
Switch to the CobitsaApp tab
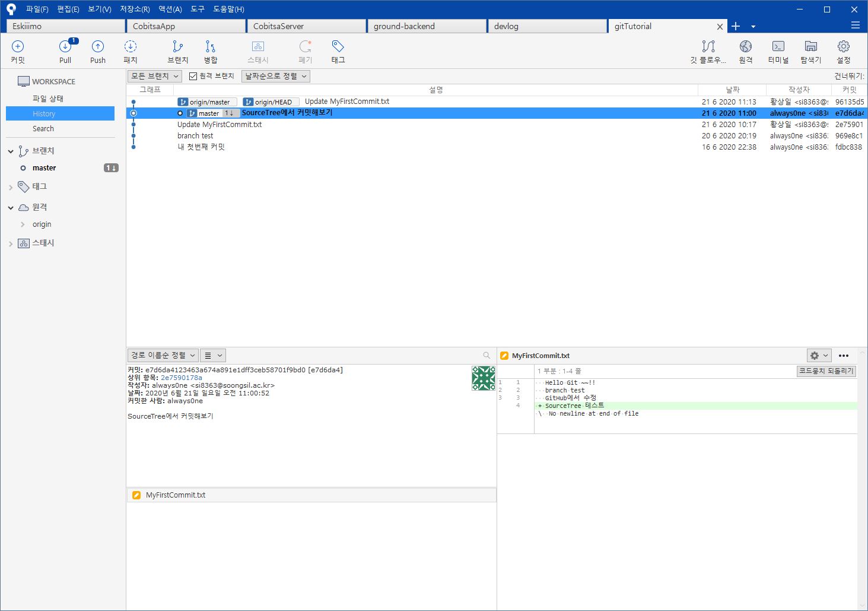click(x=186, y=26)
